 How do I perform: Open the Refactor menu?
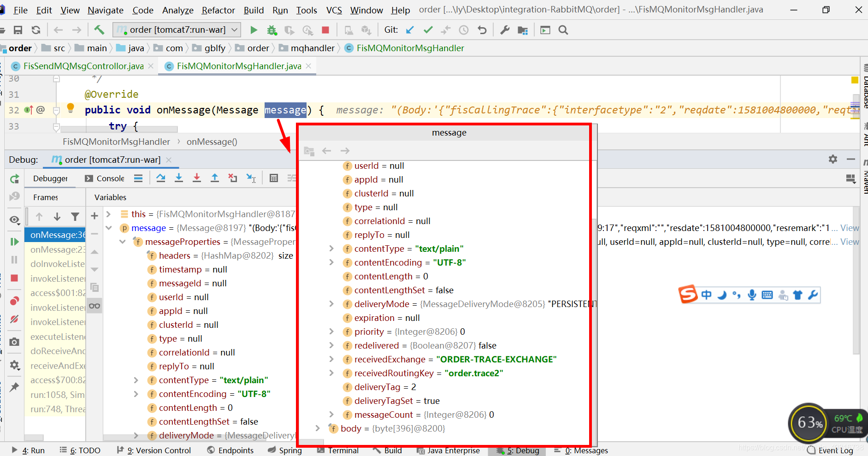pyautogui.click(x=218, y=10)
